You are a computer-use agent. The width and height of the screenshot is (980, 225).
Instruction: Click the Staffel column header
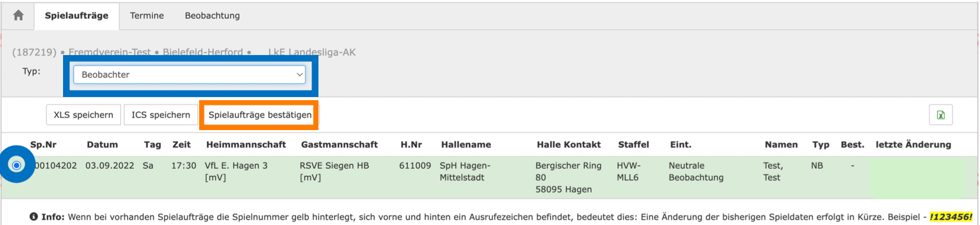(633, 145)
